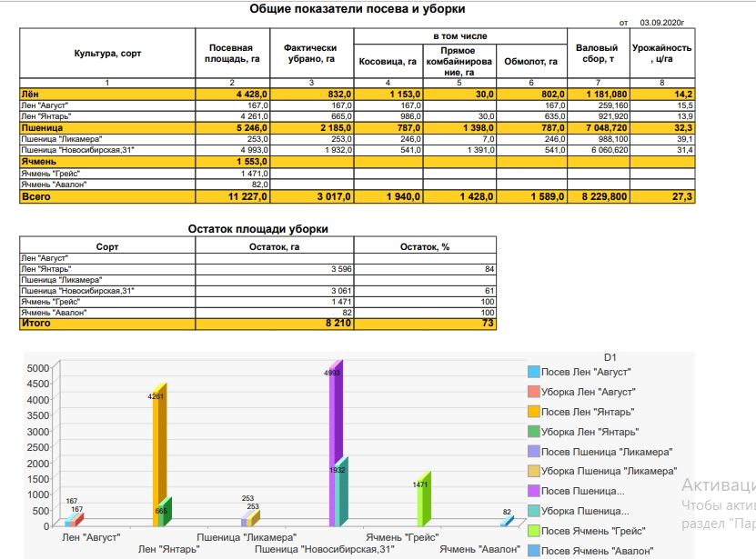This screenshot has width=756, height=559.
Task: Select legend swatch for Посев Ячмень "Авалон"
Action: coord(534,551)
